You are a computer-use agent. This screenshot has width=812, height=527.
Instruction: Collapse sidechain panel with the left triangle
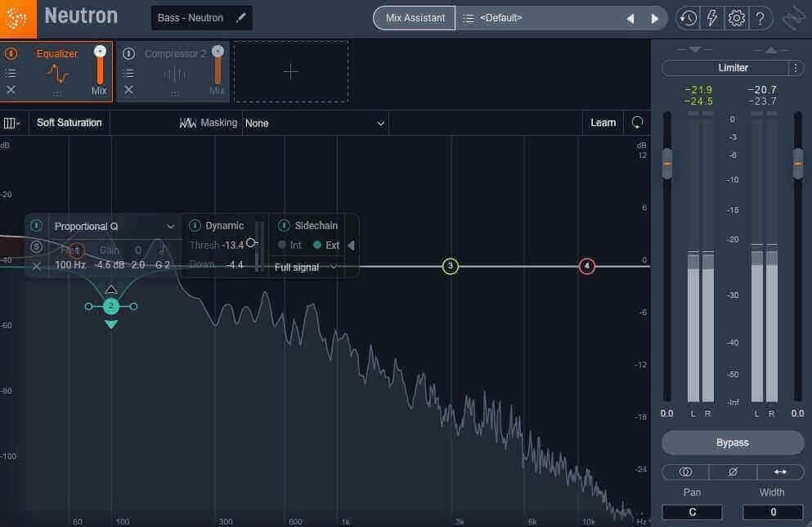[x=351, y=245]
